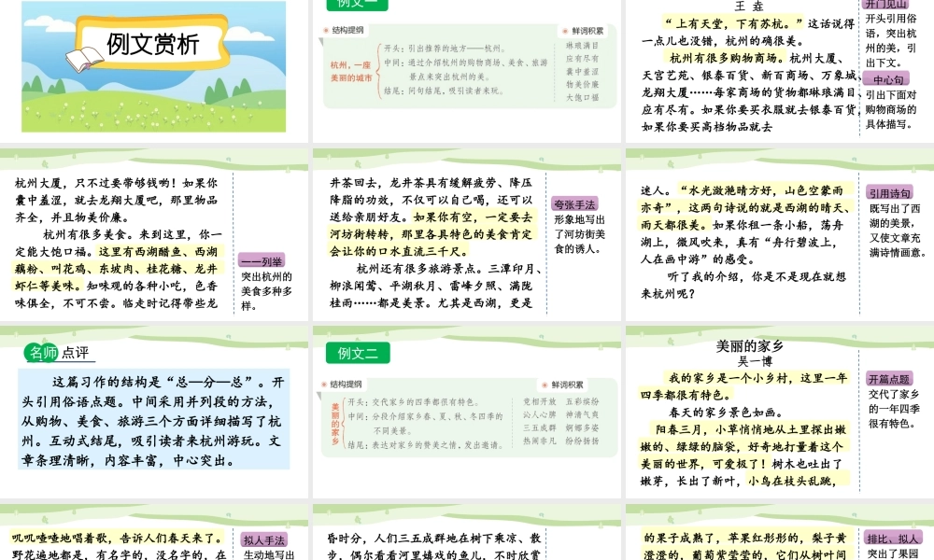Click the purple 引用诗句 annotation tag
934x560 pixels.
tap(889, 193)
